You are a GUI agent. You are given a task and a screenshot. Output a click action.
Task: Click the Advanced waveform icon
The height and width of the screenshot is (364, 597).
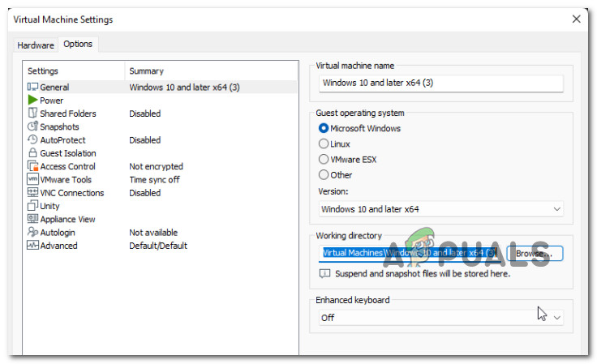pos(32,245)
